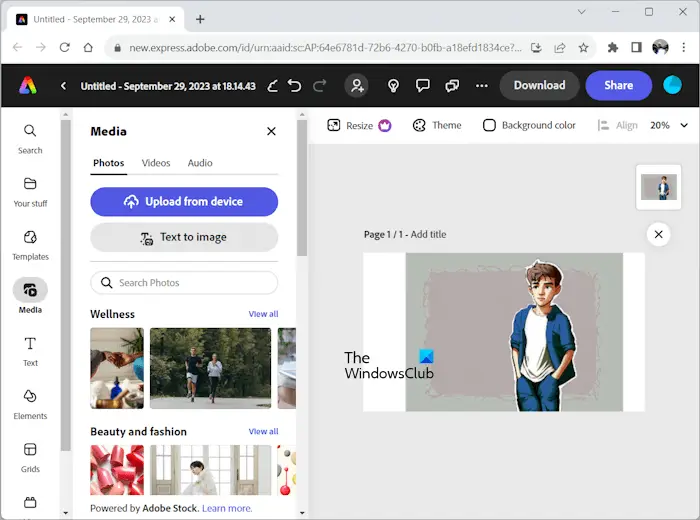Click install app icon in address bar
Screen dimensions: 700x520
536,47
